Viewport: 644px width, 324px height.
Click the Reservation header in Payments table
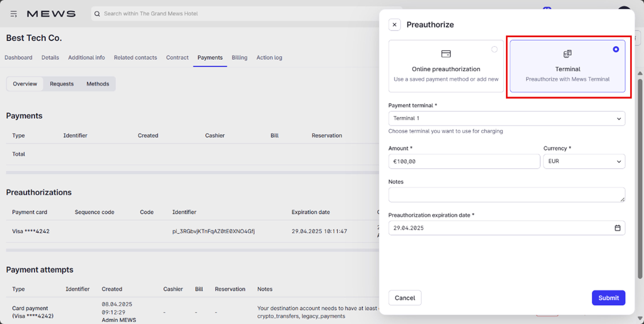tap(326, 135)
